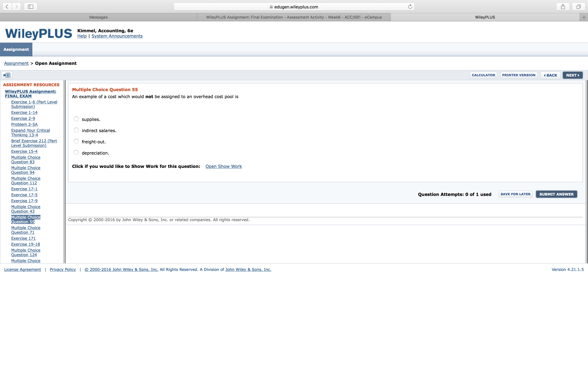The image size is (588, 368).
Task: Click the © 2000-2016 John Wiley & Sons copyright link
Action: [121, 270]
